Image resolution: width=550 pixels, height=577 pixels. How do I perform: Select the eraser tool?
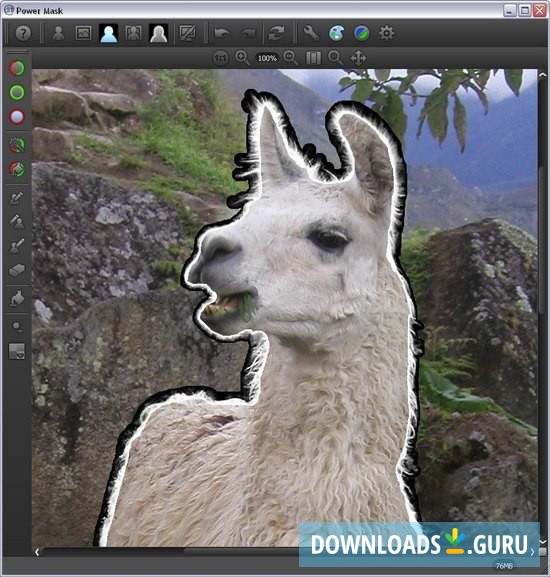click(17, 270)
